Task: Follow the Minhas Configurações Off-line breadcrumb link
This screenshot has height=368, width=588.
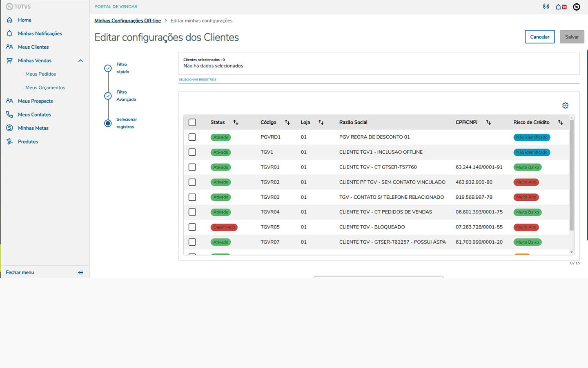Action: click(127, 20)
